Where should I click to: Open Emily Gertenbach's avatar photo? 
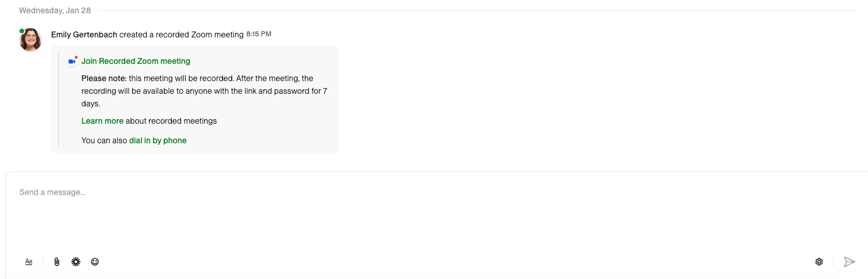click(x=30, y=40)
